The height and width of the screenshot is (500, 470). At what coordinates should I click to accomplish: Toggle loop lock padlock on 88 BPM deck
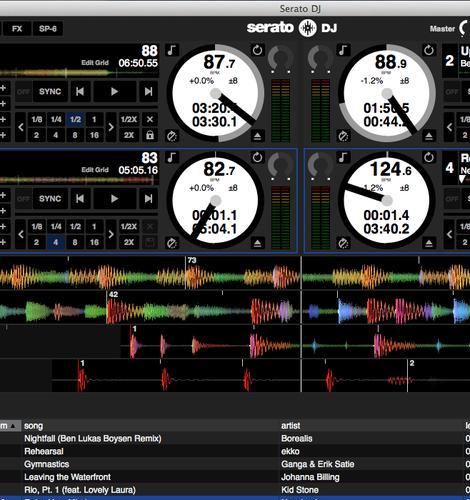[150, 135]
